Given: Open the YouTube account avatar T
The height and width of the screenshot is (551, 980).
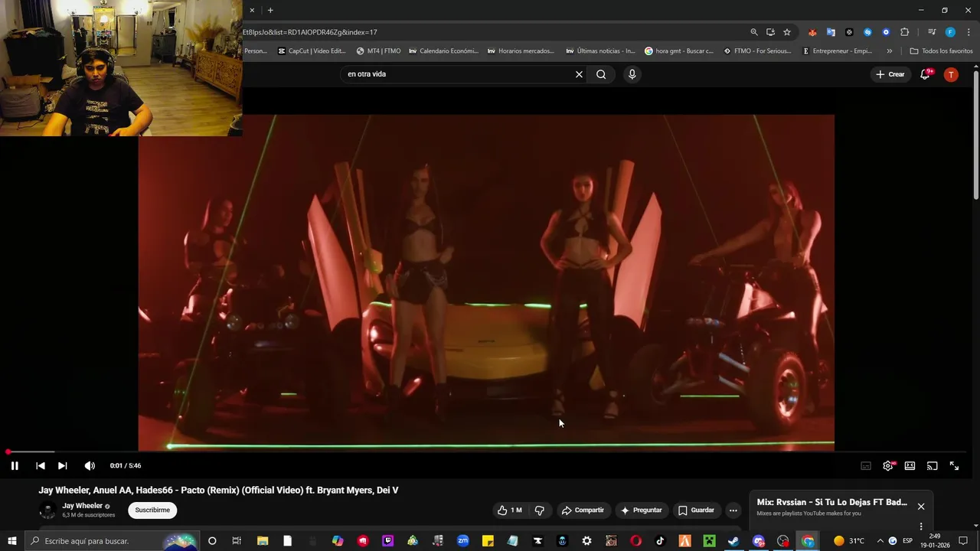Looking at the screenshot, I should click(951, 74).
